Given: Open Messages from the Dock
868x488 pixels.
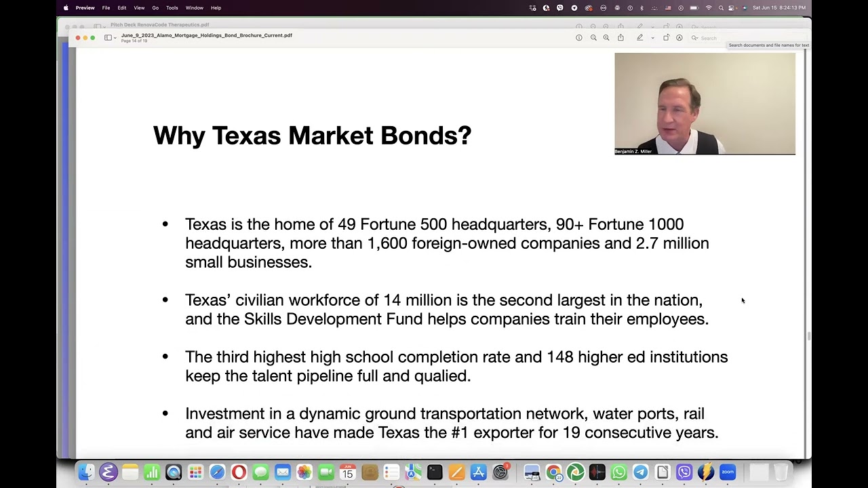Looking at the screenshot, I should pyautogui.click(x=260, y=472).
